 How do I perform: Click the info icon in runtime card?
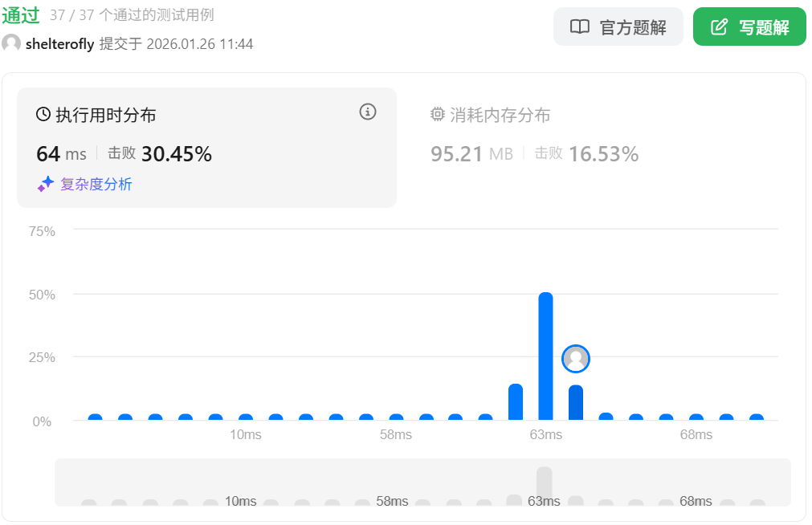coord(368,112)
